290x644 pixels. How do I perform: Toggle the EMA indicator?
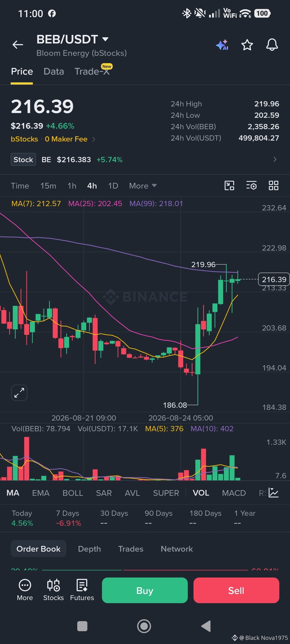41,493
